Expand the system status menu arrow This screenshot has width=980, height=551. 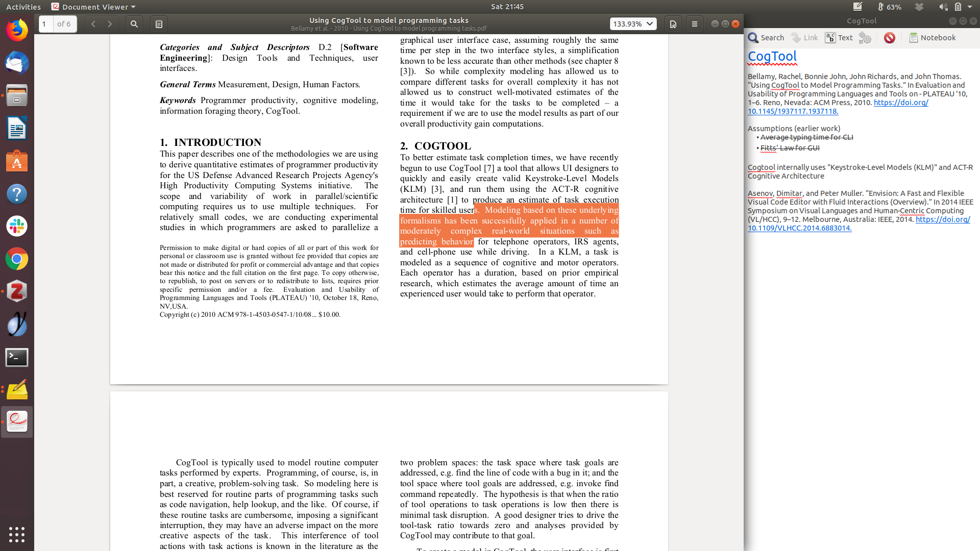(x=970, y=7)
